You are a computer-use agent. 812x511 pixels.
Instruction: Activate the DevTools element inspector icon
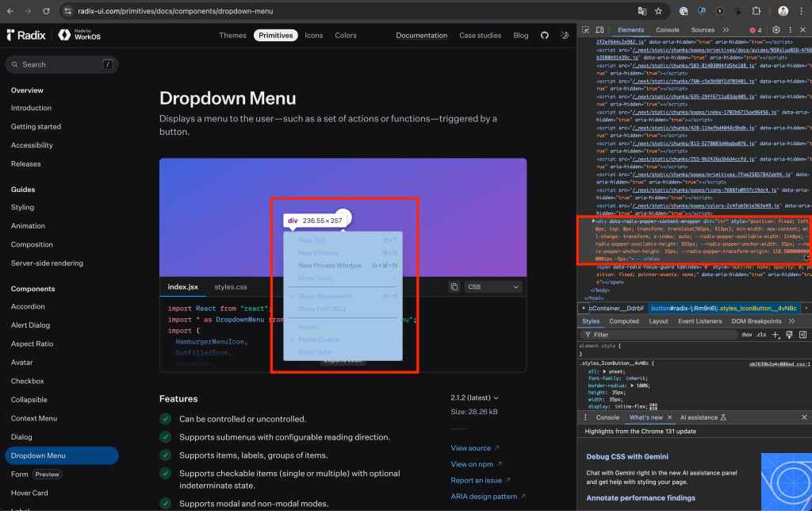586,30
